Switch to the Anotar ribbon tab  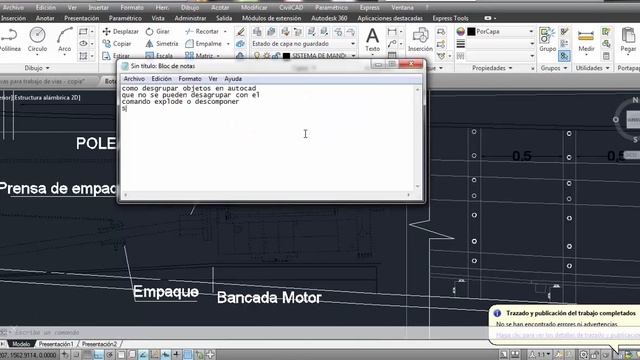click(x=45, y=18)
